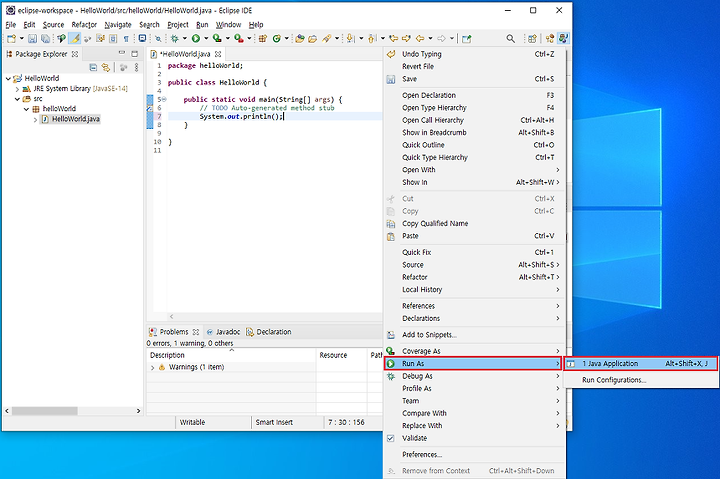Screen dimensions: 720x479
Task: Switch to the Java perspective icon
Action: [563, 39]
